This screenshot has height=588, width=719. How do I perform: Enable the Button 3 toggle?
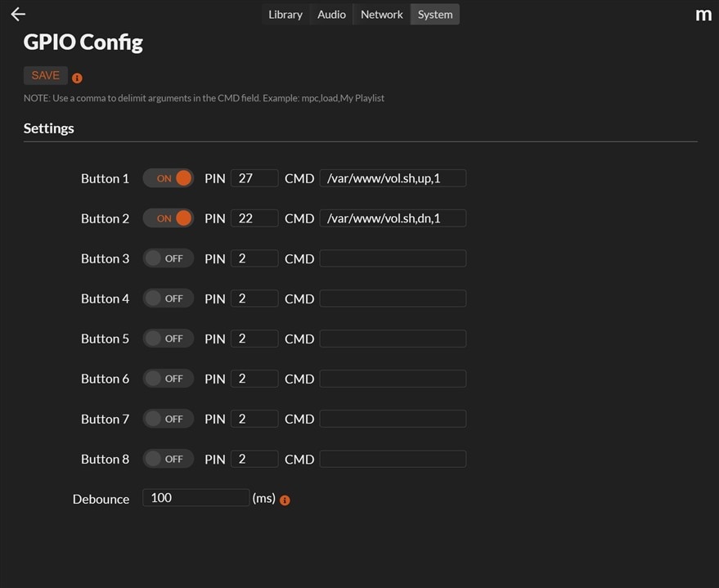point(169,258)
